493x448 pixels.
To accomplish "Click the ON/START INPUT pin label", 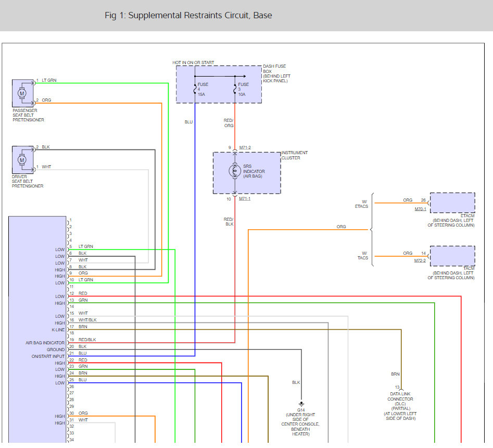I will pos(48,356).
